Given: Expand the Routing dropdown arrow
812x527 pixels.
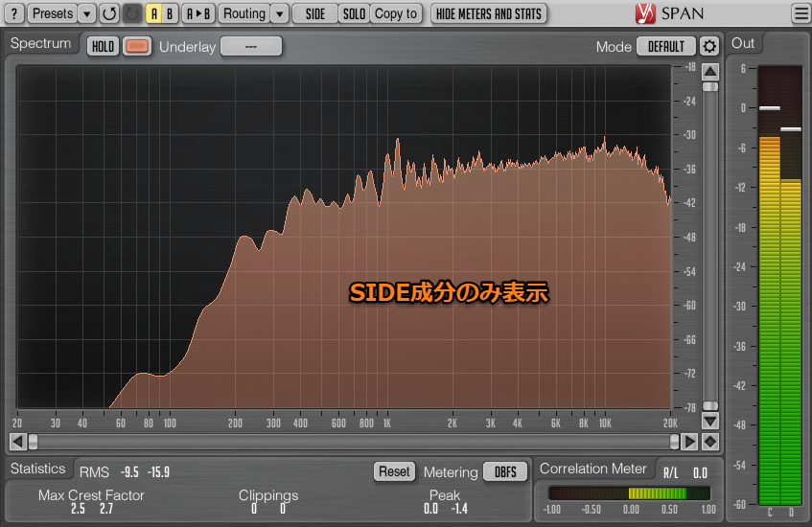Looking at the screenshot, I should (280, 13).
